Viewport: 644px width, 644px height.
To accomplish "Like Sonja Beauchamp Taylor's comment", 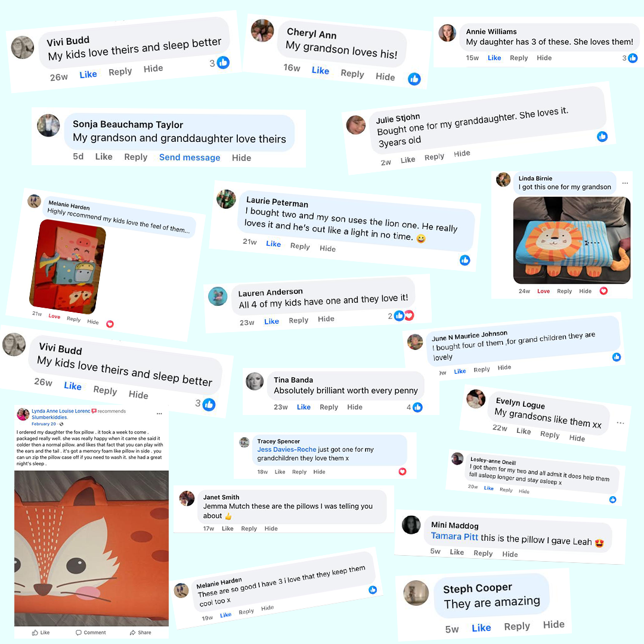I will pos(104,156).
